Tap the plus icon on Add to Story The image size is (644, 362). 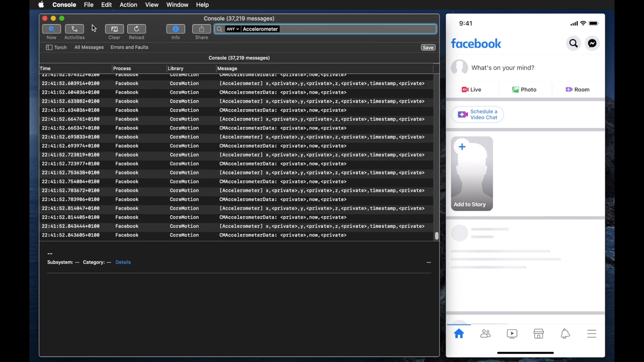pos(462,147)
